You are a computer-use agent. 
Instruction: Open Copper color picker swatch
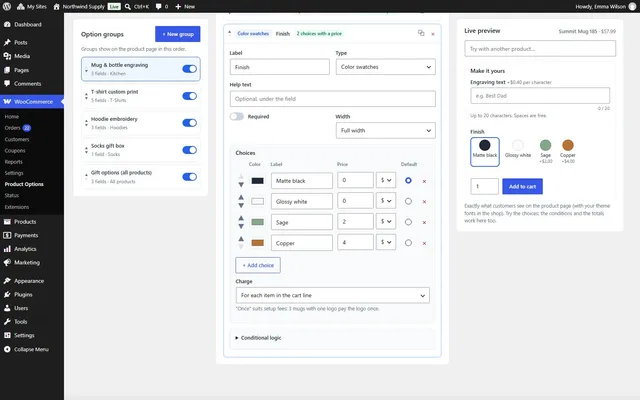coord(258,243)
